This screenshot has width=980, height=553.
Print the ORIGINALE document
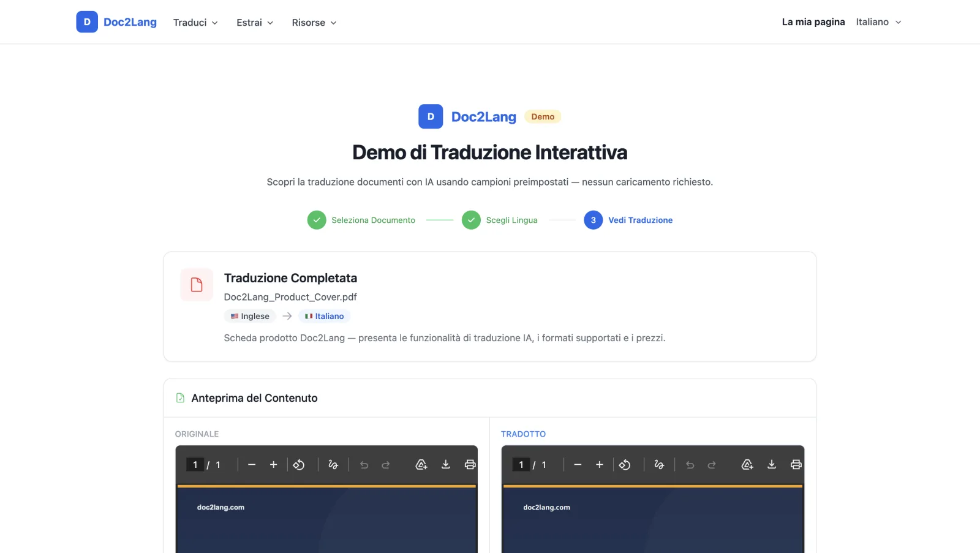(470, 465)
